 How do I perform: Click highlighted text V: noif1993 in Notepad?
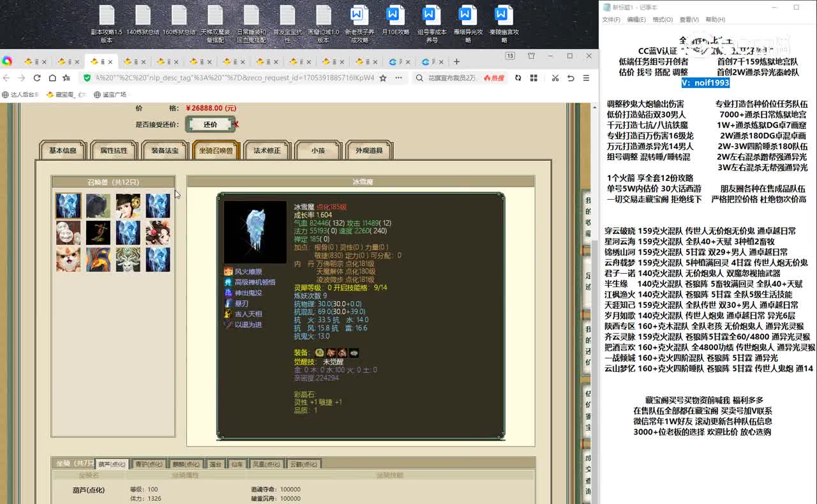(x=705, y=83)
